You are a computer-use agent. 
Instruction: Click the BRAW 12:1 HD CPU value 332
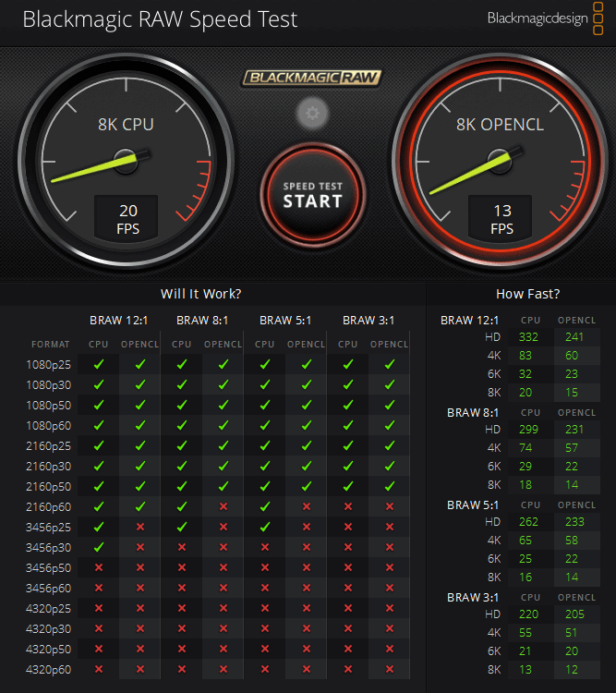click(529, 336)
